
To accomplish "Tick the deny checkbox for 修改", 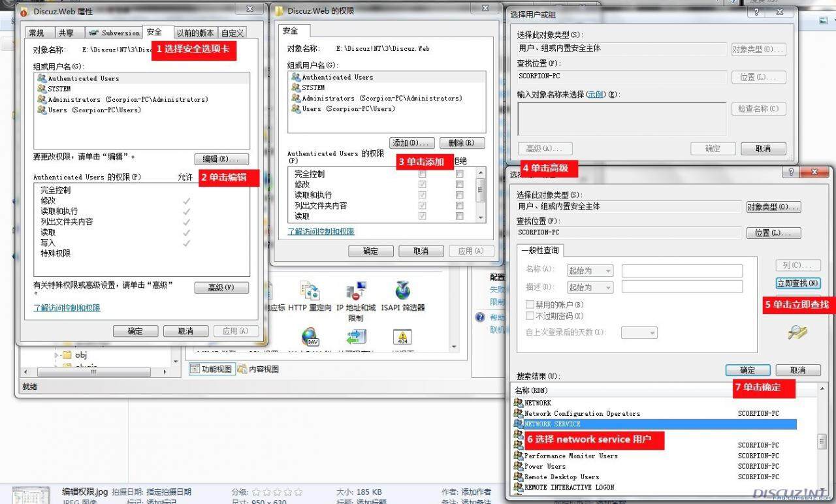I will coord(460,185).
